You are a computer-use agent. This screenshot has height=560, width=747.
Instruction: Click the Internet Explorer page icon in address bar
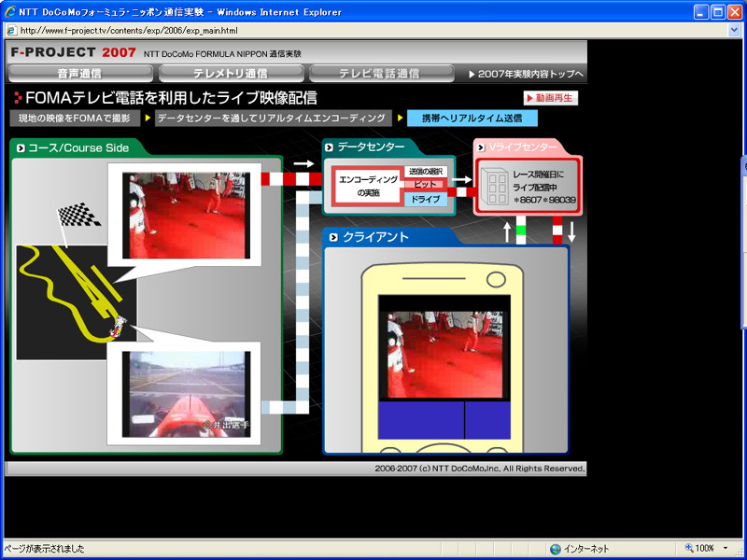tap(12, 31)
